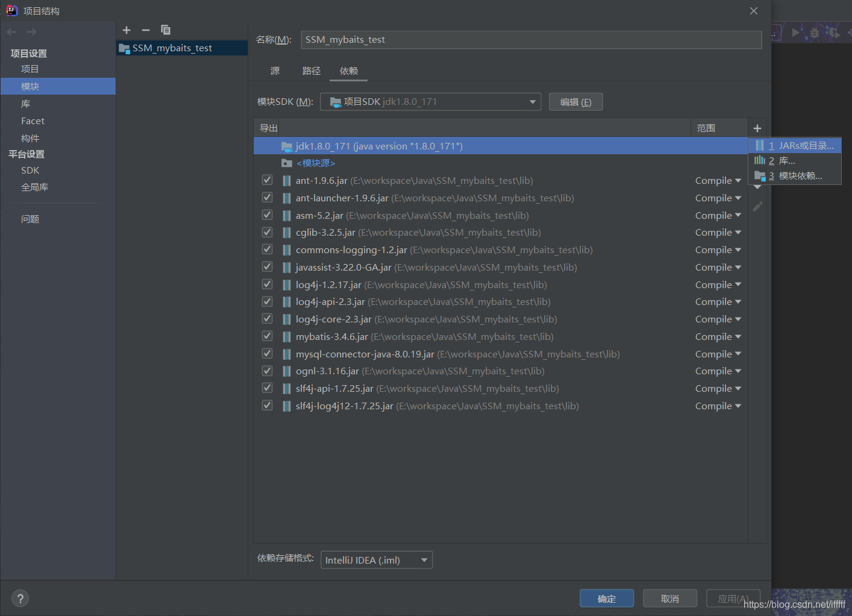Switch to the 源 tab
852x616 pixels.
click(x=275, y=71)
